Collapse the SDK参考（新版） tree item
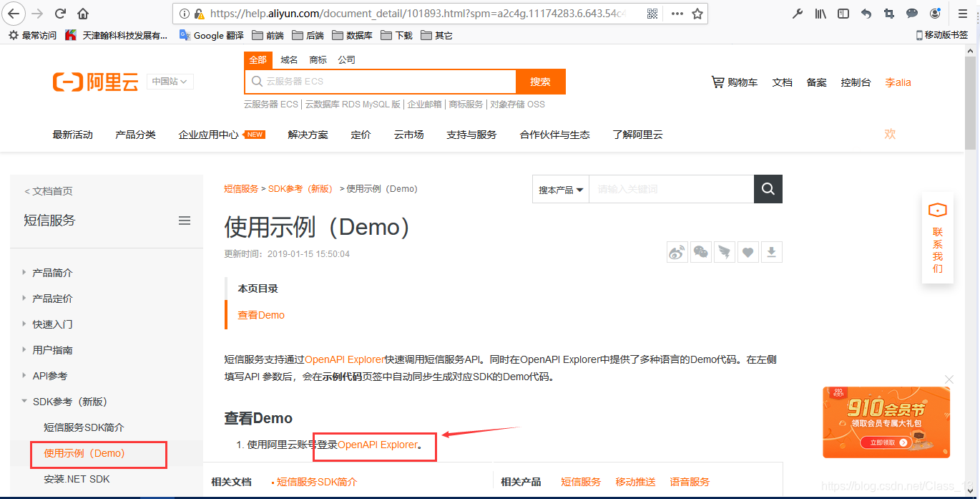This screenshot has width=980, height=499. (69, 402)
